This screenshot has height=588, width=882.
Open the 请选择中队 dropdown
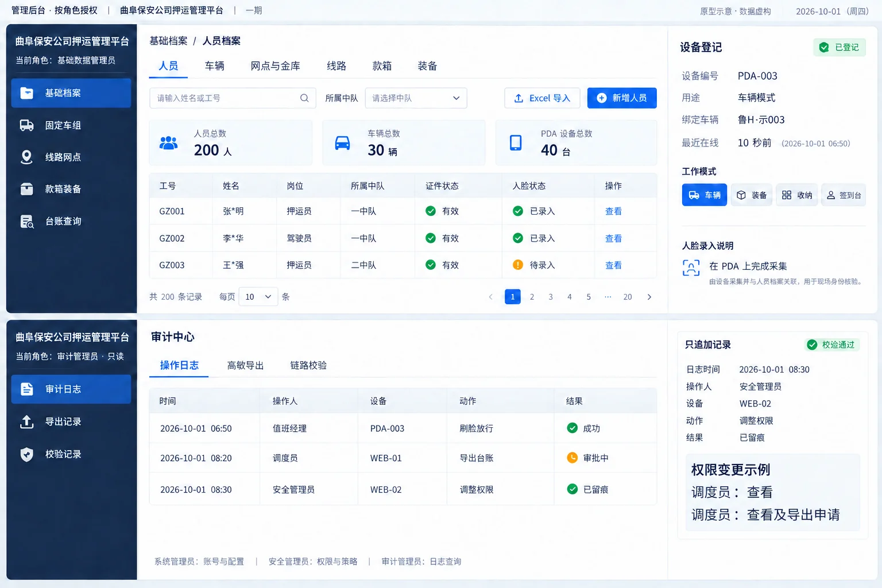coord(416,98)
